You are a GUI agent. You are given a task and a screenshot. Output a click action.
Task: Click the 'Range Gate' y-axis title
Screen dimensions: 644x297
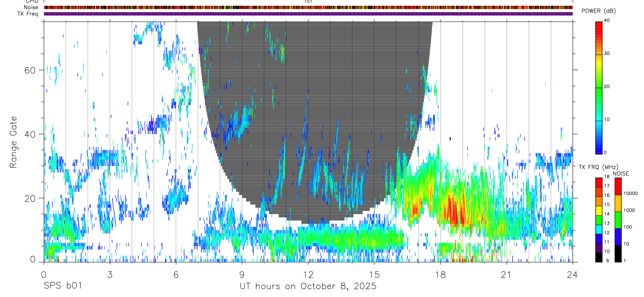coord(14,142)
